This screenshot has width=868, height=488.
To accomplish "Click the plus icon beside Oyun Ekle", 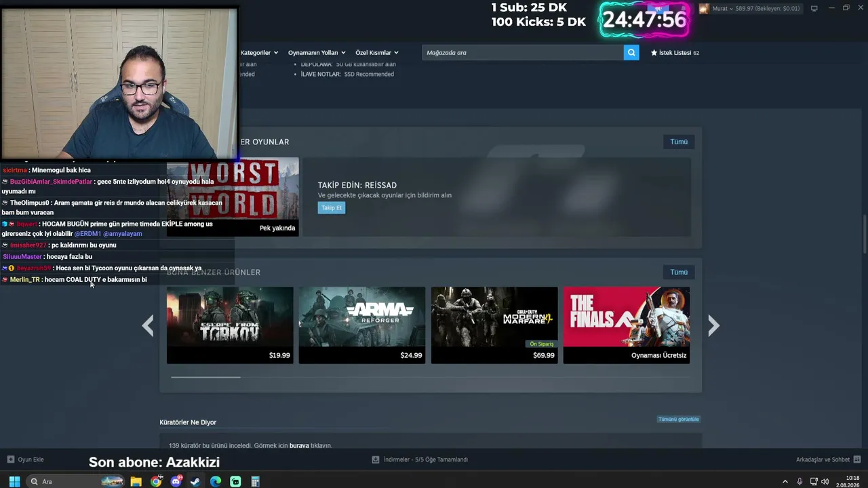I will coord(10,460).
